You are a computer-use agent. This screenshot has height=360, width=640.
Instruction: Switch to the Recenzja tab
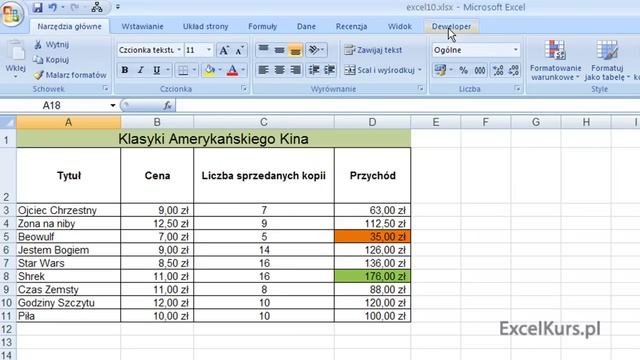351,27
